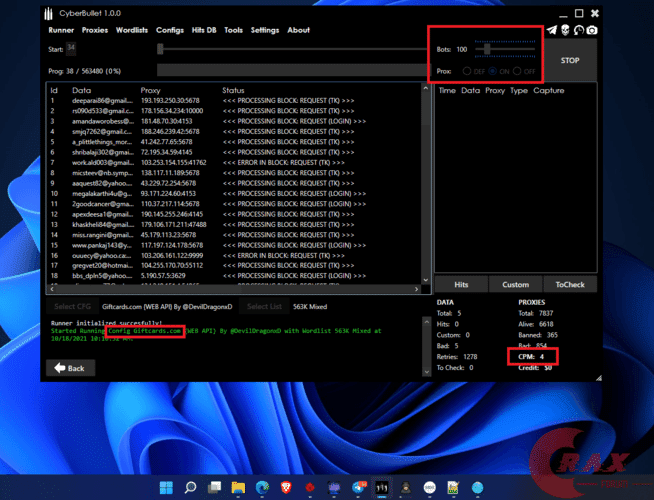Open the Wordlists menu
This screenshot has width=654, height=500.
pyautogui.click(x=132, y=30)
